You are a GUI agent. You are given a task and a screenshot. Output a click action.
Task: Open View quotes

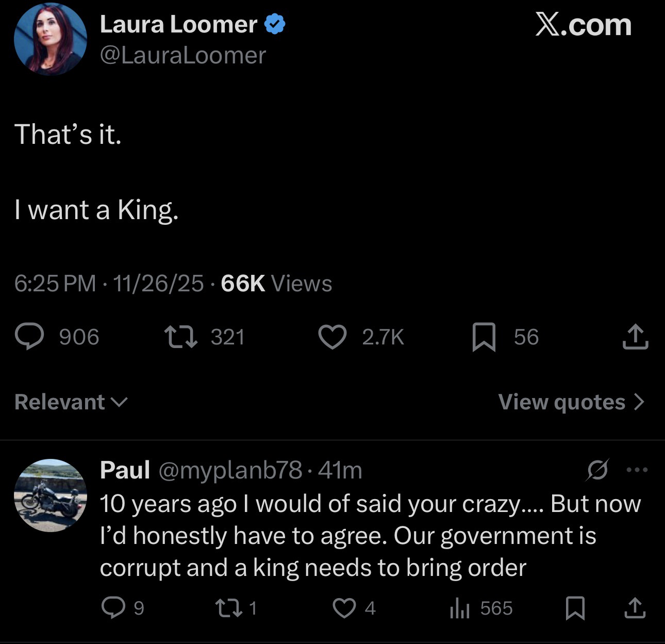click(x=571, y=402)
